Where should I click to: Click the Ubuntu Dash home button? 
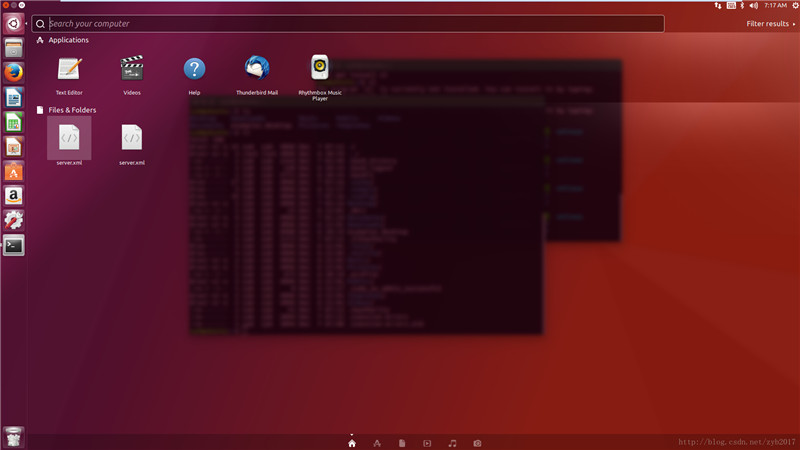14,23
